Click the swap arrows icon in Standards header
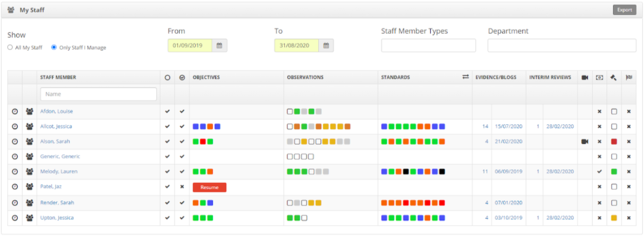Image resolution: width=644 pixels, height=236 pixels. pos(466,77)
